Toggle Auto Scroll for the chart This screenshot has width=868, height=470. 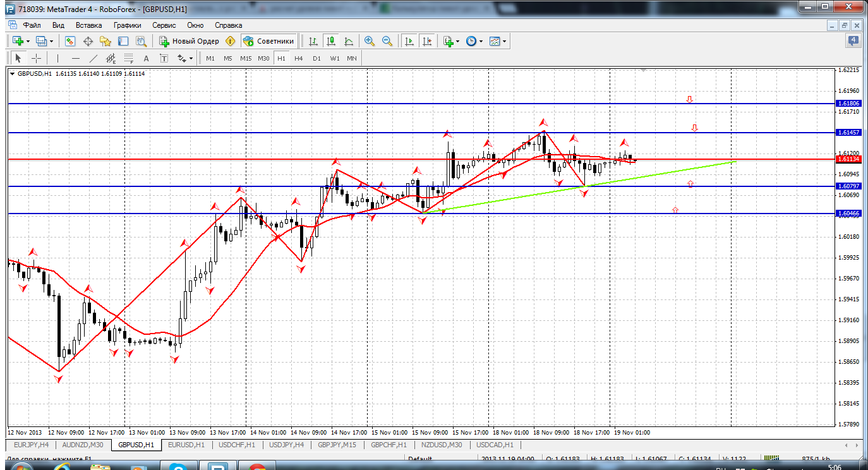[x=409, y=41]
